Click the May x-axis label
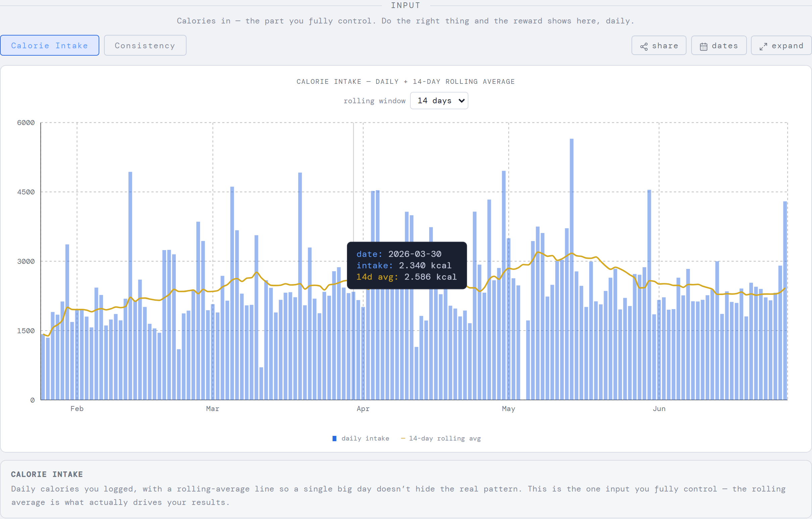This screenshot has width=812, height=519. (x=509, y=409)
